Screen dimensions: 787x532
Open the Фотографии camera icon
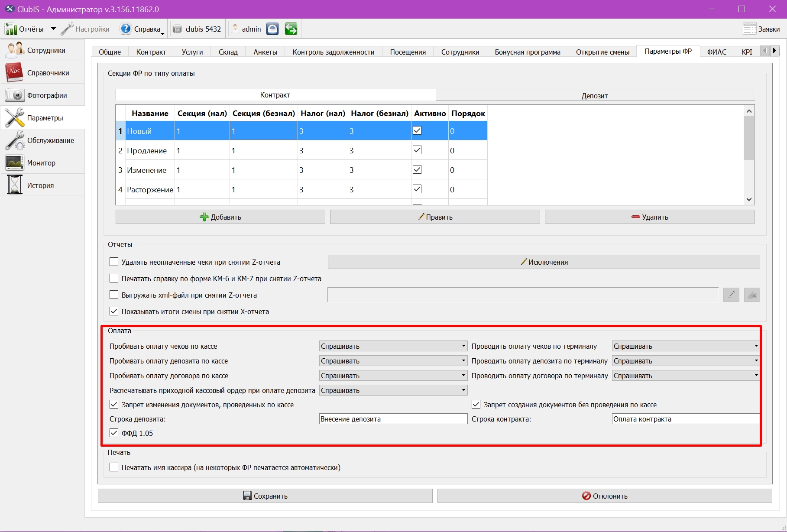[14, 95]
